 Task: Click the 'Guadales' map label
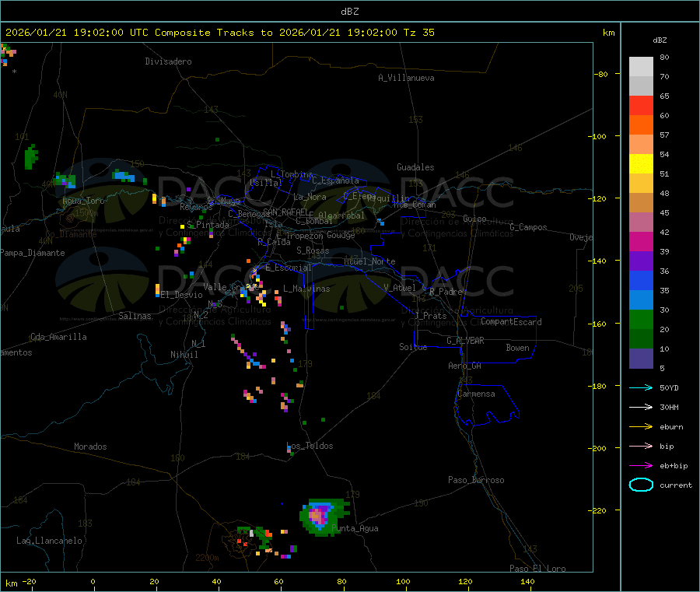[415, 167]
